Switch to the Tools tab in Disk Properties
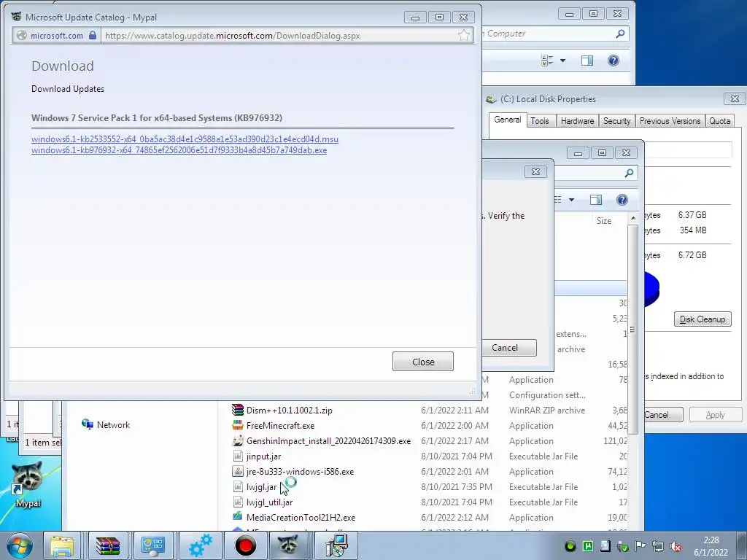Viewport: 747px width, 560px height. [x=540, y=121]
